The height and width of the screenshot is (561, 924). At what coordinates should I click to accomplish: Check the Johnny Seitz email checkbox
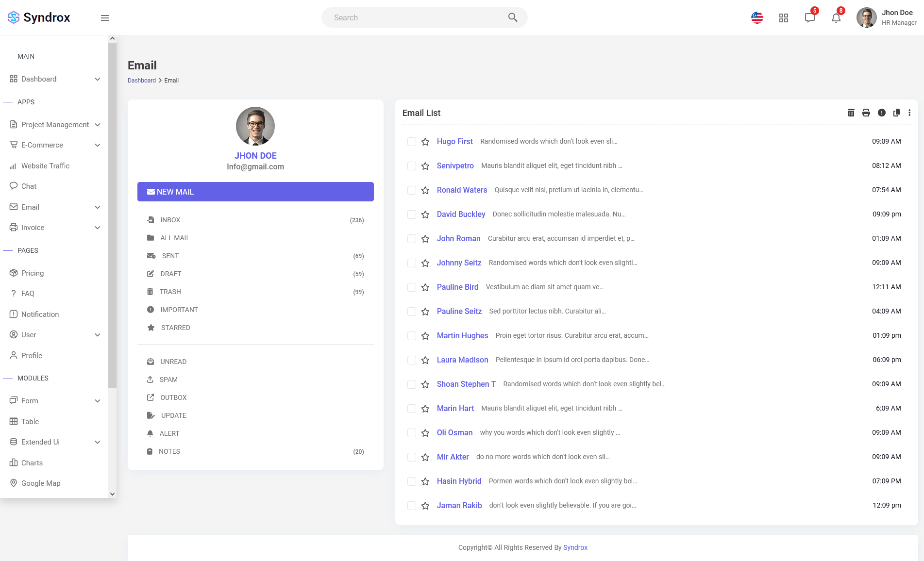[x=412, y=263]
